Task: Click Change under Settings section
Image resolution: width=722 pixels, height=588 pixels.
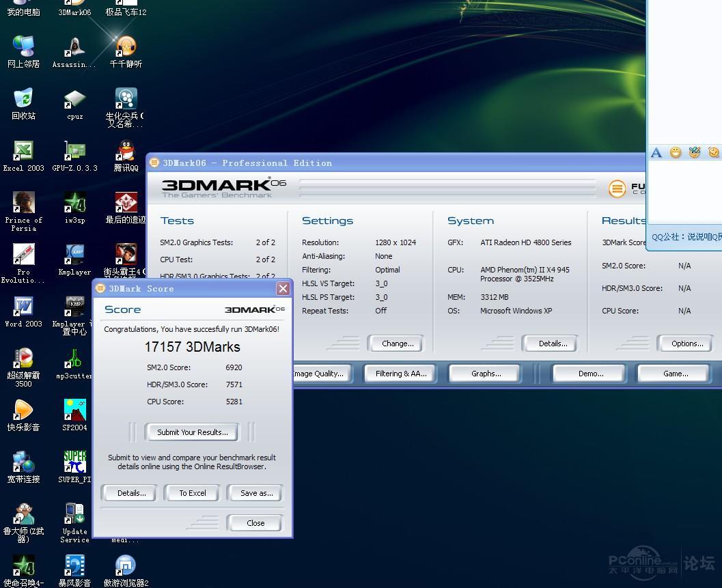Action: [x=397, y=344]
